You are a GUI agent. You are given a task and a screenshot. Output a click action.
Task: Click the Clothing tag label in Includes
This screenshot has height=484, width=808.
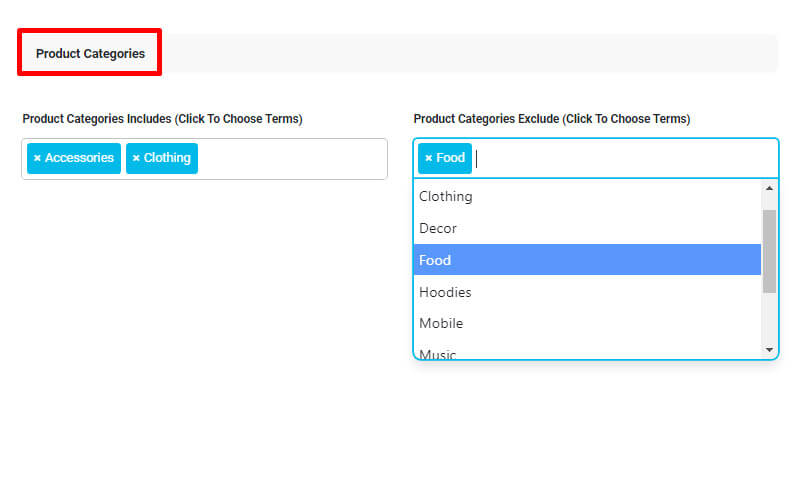click(167, 158)
